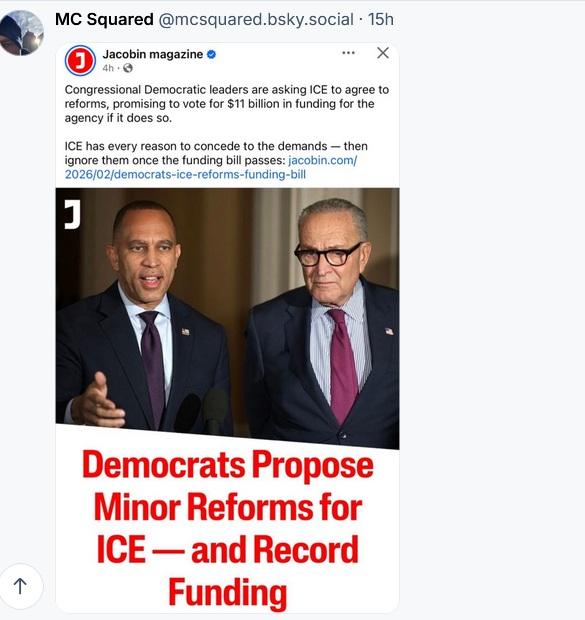The height and width of the screenshot is (620, 585).
Task: Click the red Jacobin magazine logo
Action: coord(80,60)
